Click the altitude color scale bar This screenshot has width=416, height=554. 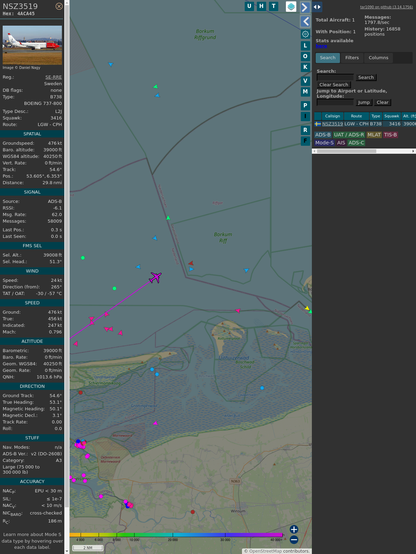176,535
